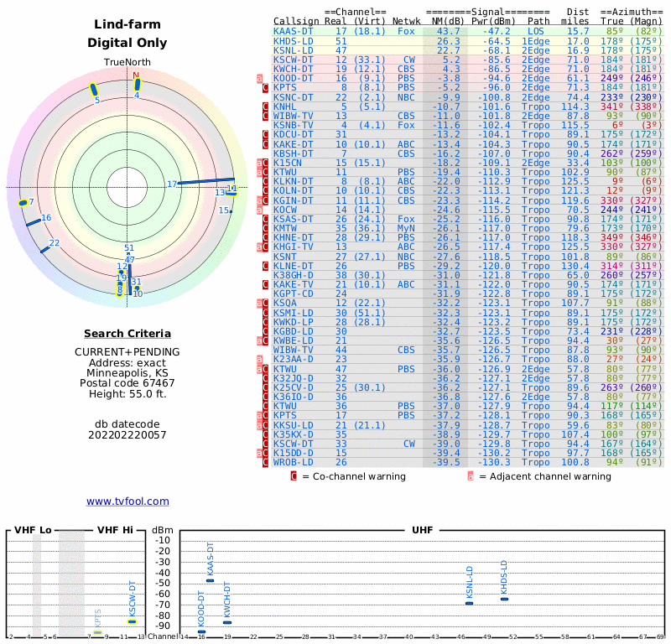The height and width of the screenshot is (644, 671).
Task: Click co-channel icon beside KAKE-DT row
Action: [265, 144]
